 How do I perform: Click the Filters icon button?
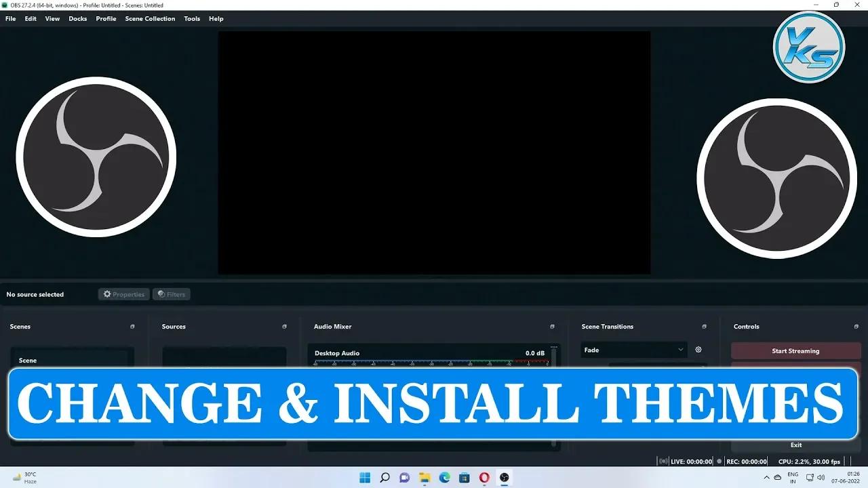(x=161, y=293)
